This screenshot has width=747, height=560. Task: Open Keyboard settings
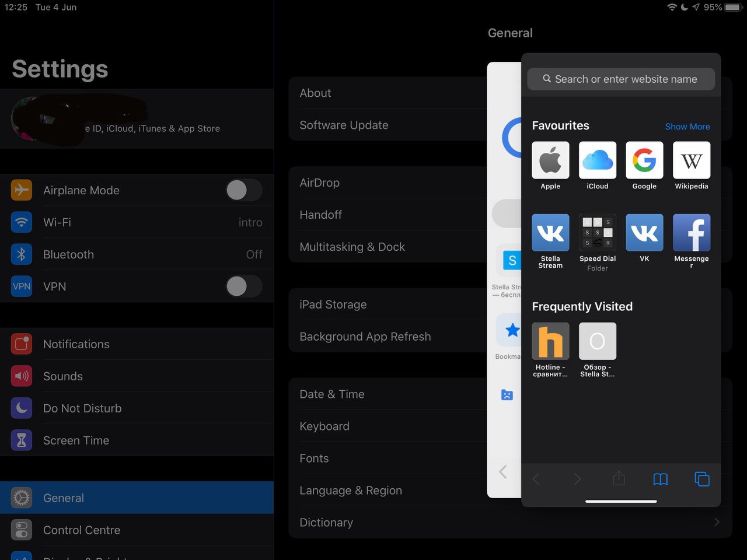[x=388, y=426]
